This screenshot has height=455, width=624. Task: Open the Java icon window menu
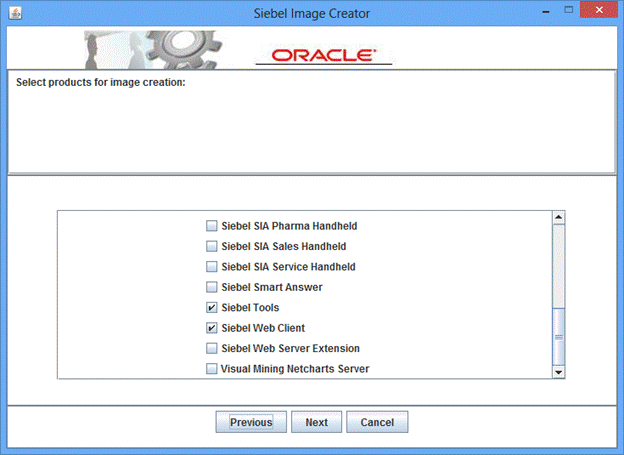click(x=16, y=13)
